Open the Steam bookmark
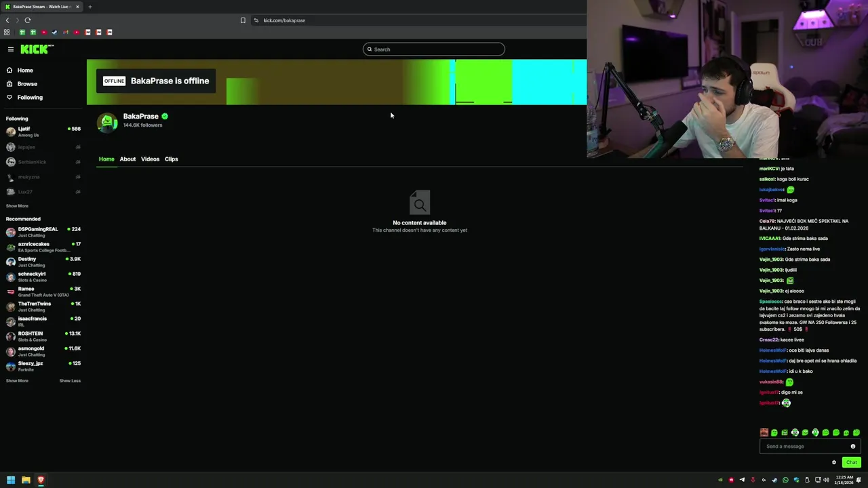The height and width of the screenshot is (488, 868). click(55, 33)
